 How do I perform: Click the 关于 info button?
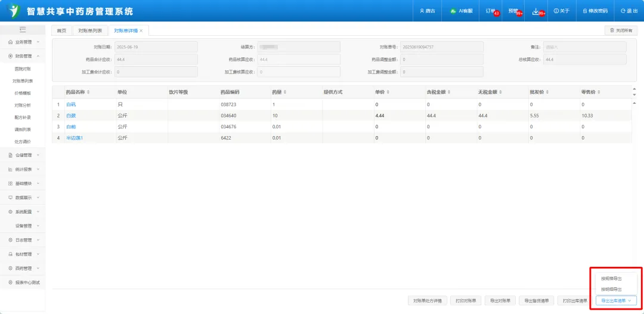562,11
